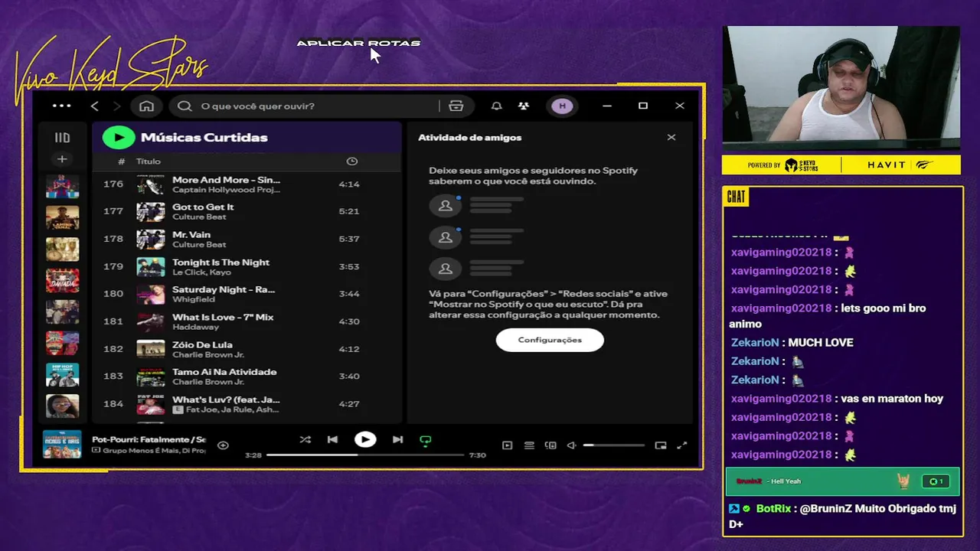Click album cover of Mr. Vain

pyautogui.click(x=151, y=240)
